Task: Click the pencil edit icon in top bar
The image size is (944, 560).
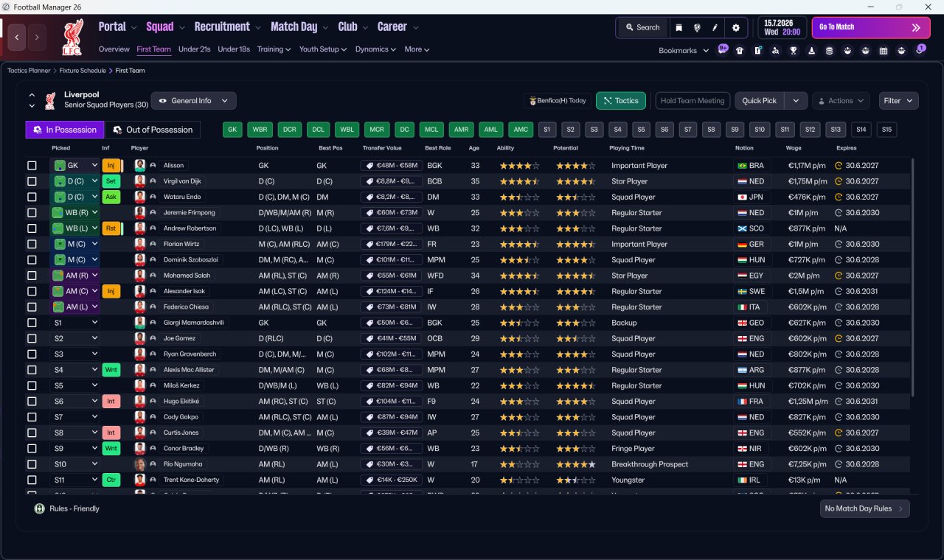Action: [x=715, y=27]
